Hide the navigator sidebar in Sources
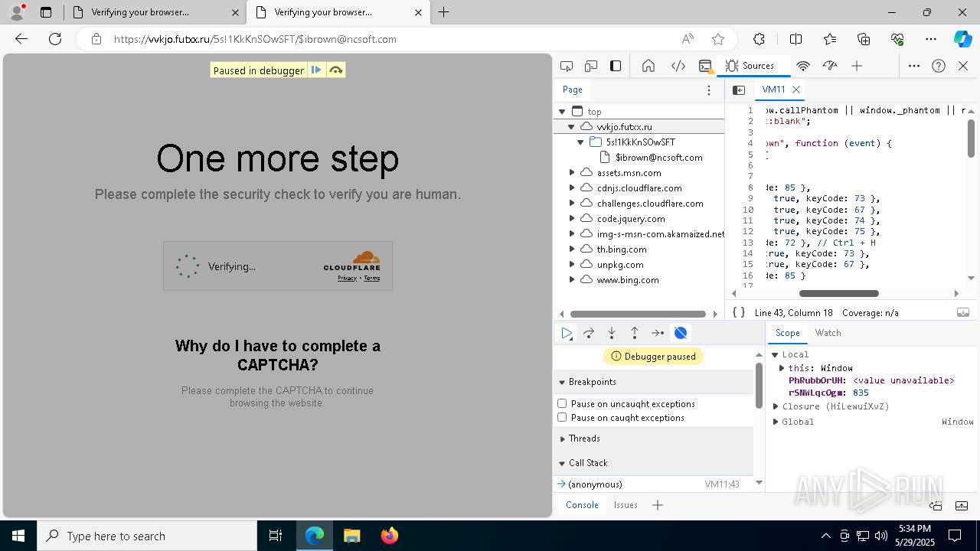This screenshot has height=551, width=980. pos(739,90)
